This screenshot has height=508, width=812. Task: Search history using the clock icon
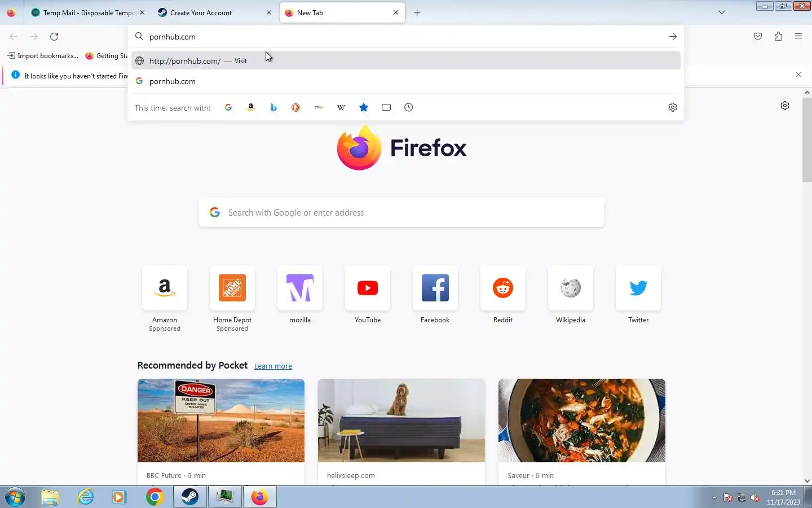click(409, 107)
